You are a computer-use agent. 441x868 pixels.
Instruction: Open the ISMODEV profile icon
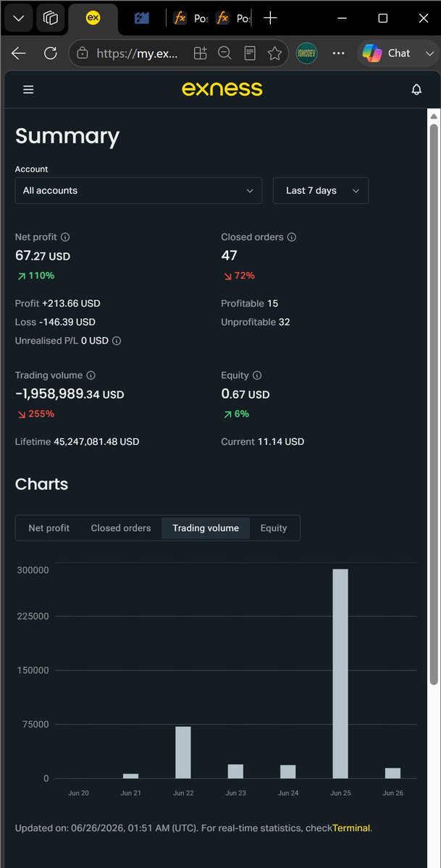pyautogui.click(x=307, y=53)
